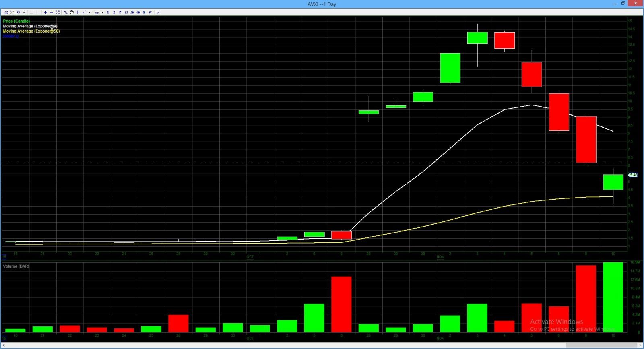Open the dropdown next to double-arrow icon
Screen dimensions: 644x349
coord(102,12)
